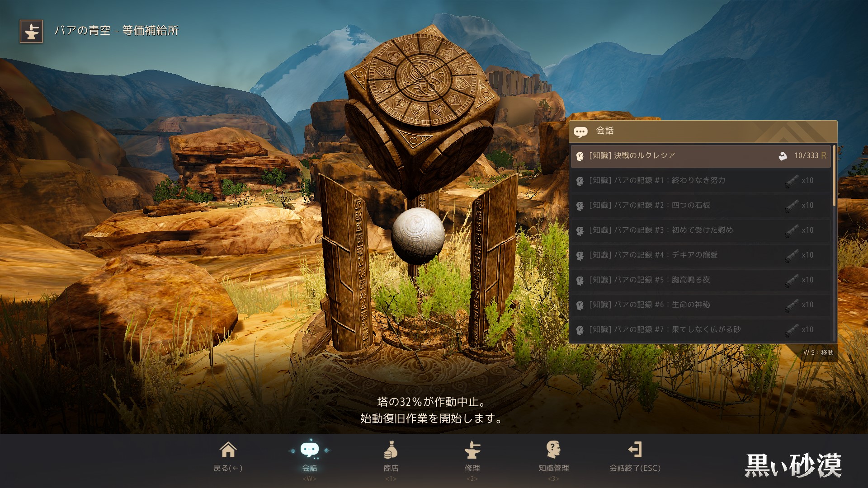Screen dimensions: 868x488
Task: Click knowledge icon on 決戦のルクレシア row
Action: [580, 156]
